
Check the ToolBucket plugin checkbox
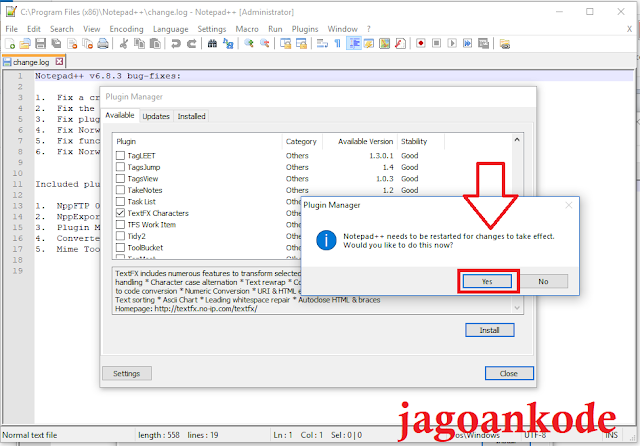(120, 247)
